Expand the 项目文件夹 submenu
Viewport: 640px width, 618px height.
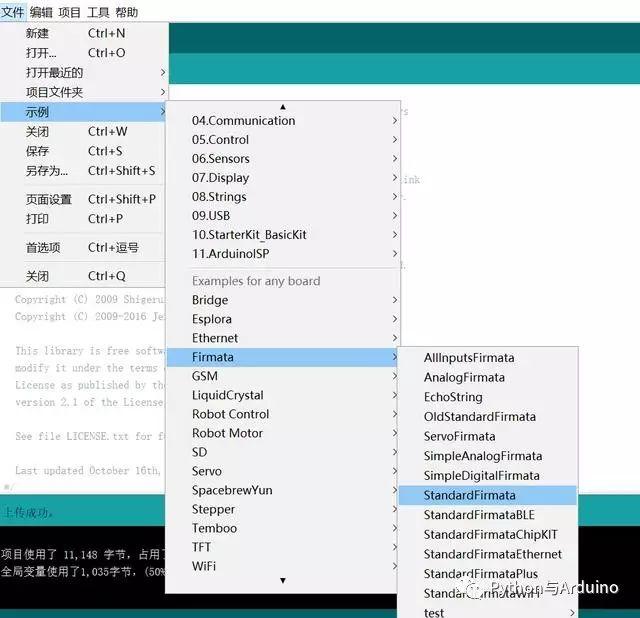[84, 92]
